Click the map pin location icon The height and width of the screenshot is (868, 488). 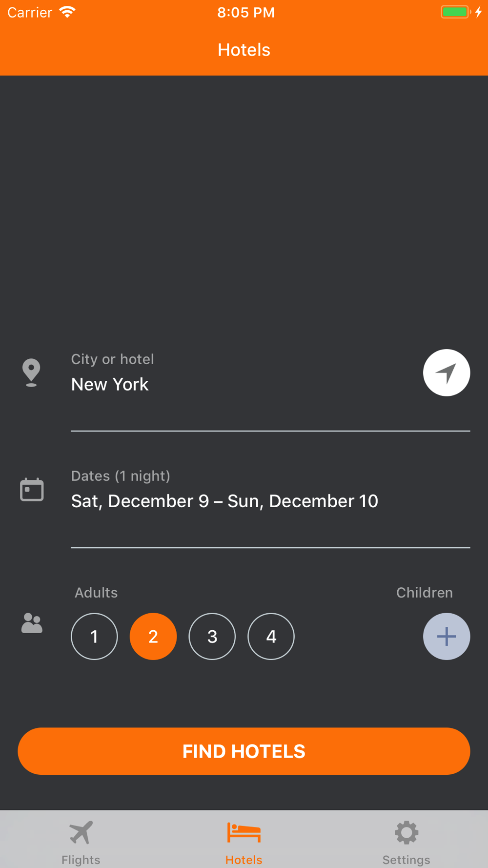click(31, 373)
